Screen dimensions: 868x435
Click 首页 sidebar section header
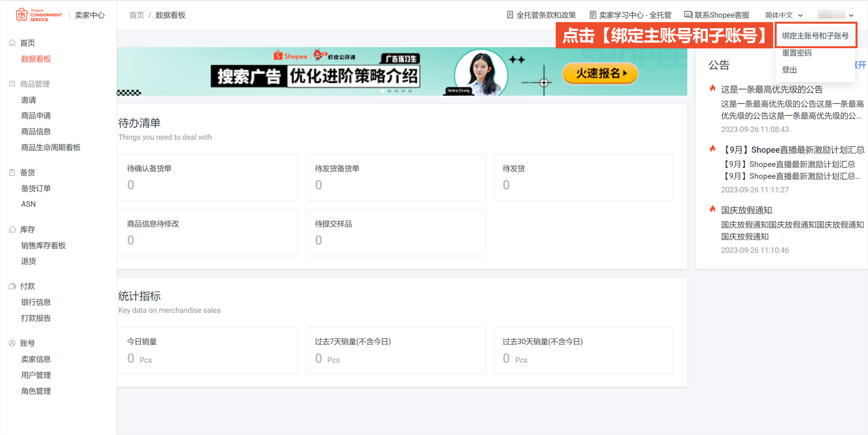pos(27,43)
